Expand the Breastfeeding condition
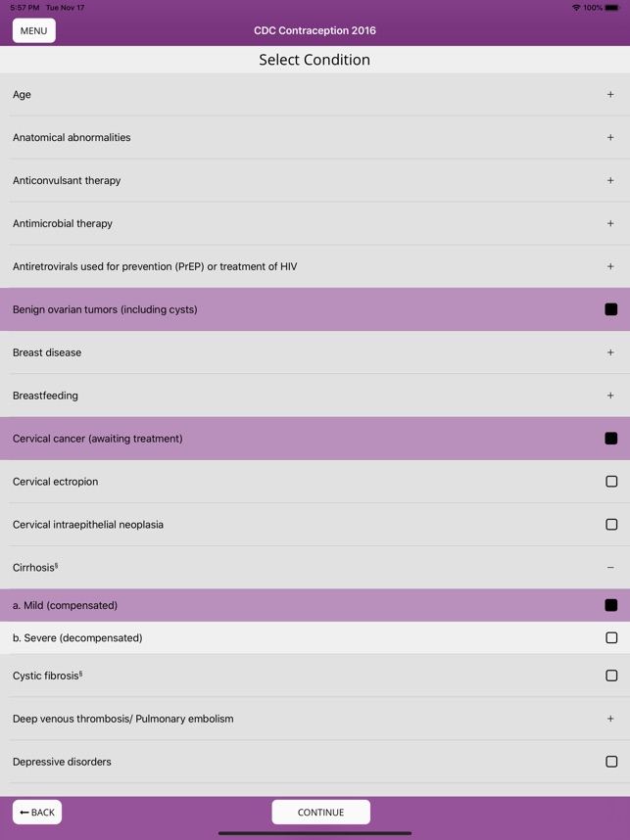The width and height of the screenshot is (630, 840). 608,396
